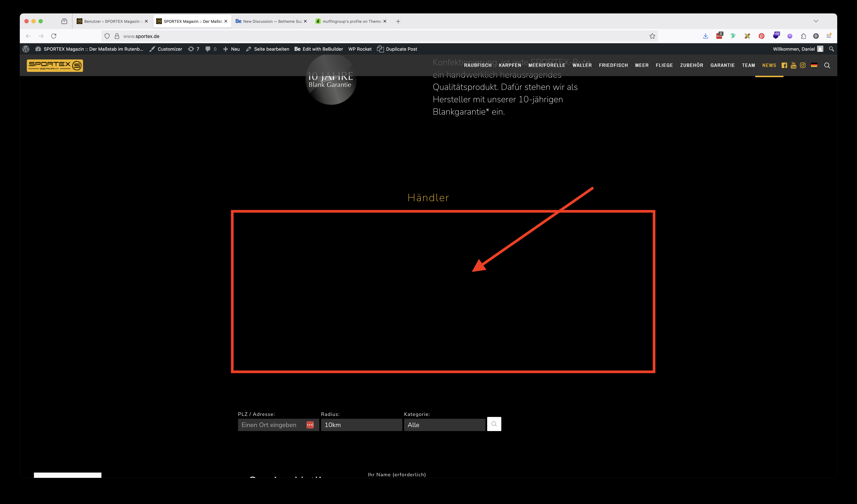Open the Kategorie Alle dropdown
The height and width of the screenshot is (504, 857).
click(x=444, y=425)
